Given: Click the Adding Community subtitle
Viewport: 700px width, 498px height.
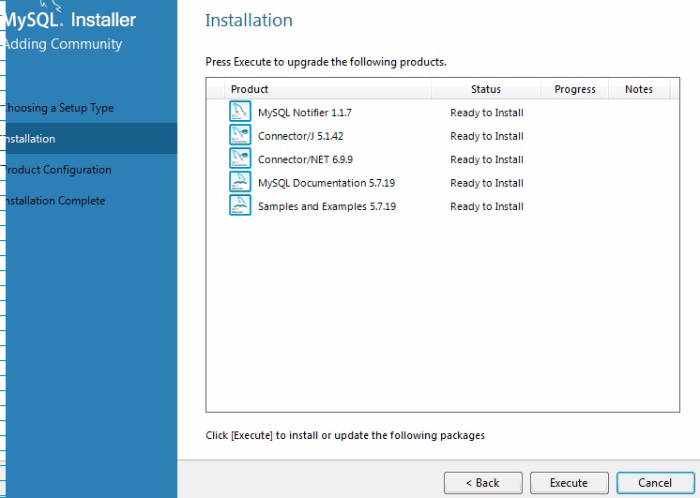Looking at the screenshot, I should point(62,44).
